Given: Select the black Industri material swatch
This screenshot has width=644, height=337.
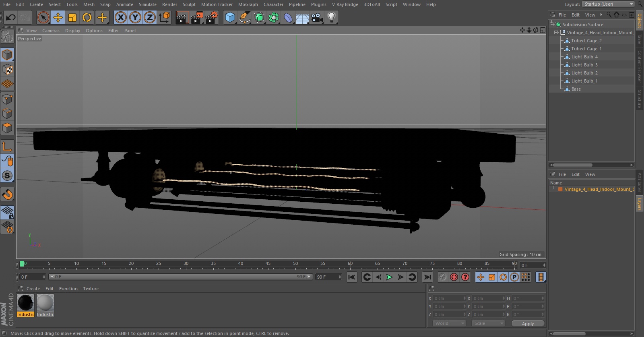Looking at the screenshot, I should pos(25,303).
